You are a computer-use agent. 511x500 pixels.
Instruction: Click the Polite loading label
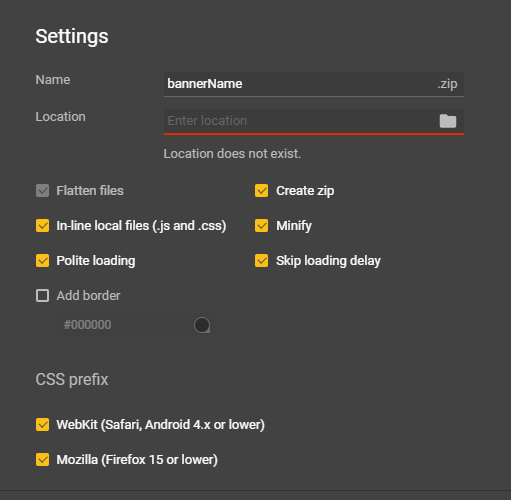96,261
